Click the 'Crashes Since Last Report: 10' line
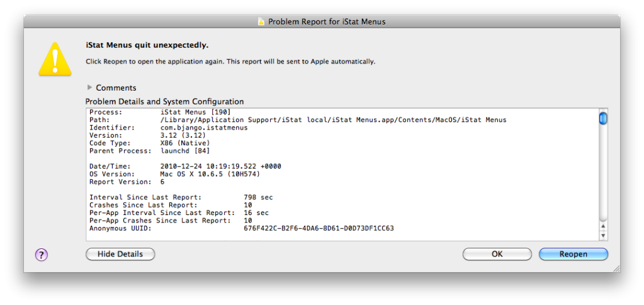644x305 pixels. point(171,205)
